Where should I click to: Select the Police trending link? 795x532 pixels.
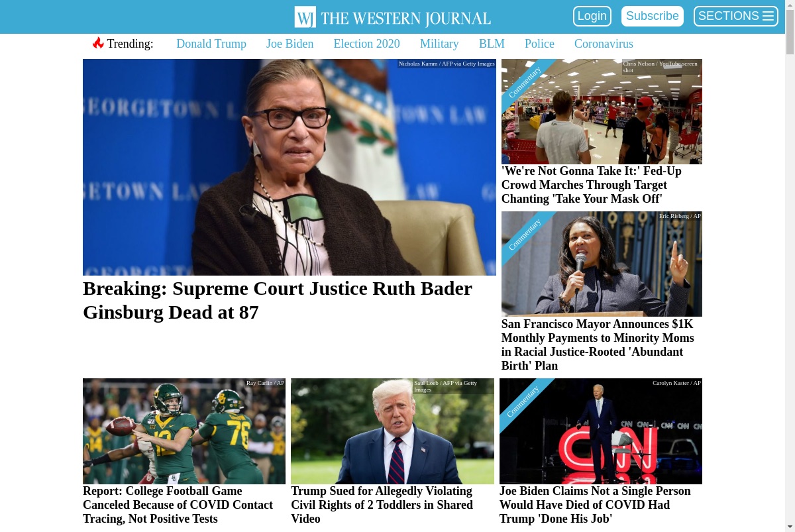[x=539, y=44]
